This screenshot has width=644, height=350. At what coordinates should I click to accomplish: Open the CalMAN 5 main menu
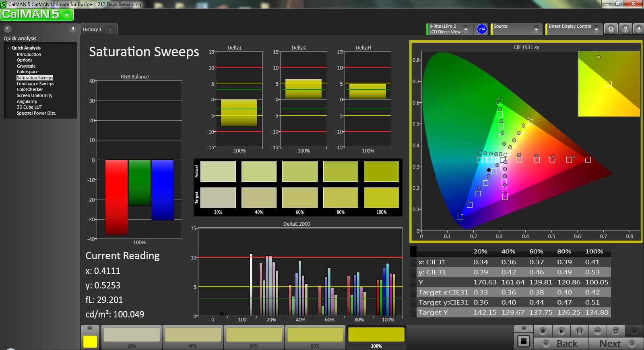pos(37,14)
